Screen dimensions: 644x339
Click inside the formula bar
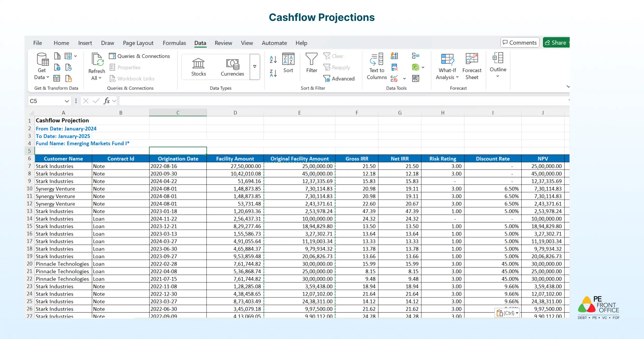(344, 101)
